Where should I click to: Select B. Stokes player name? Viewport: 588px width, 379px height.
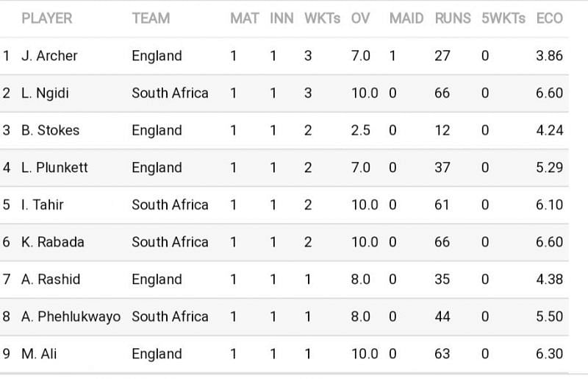50,130
